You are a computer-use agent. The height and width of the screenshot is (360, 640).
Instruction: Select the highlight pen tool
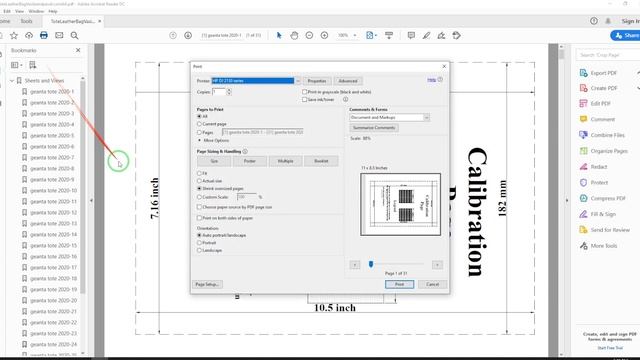coord(426,36)
